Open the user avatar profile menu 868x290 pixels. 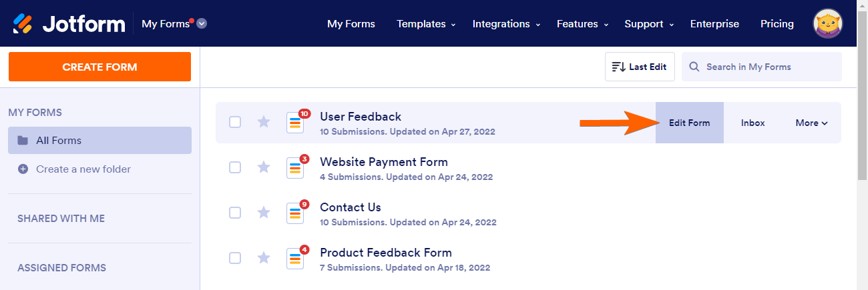[x=827, y=24]
